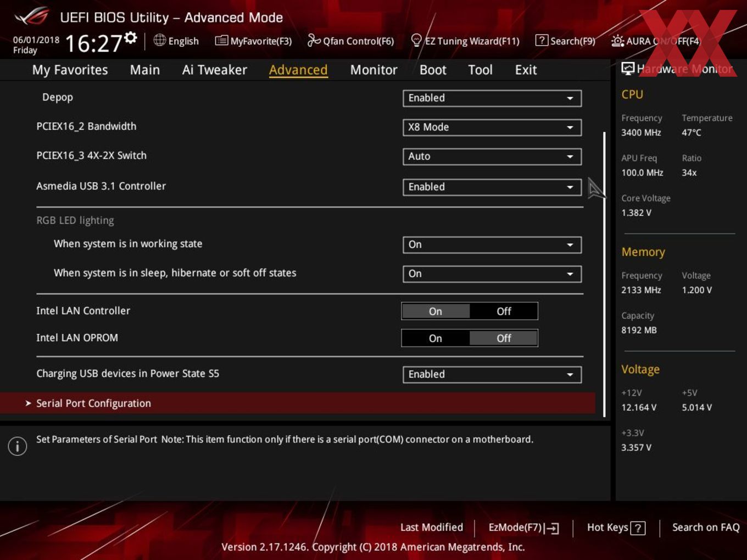Expand Serial Port Configuration submenu
The image size is (747, 560).
298,403
